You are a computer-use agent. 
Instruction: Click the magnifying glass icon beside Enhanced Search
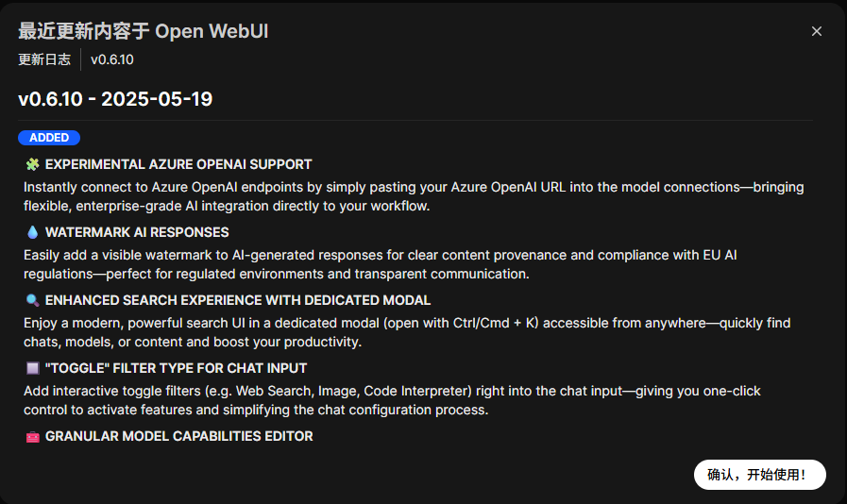click(32, 300)
